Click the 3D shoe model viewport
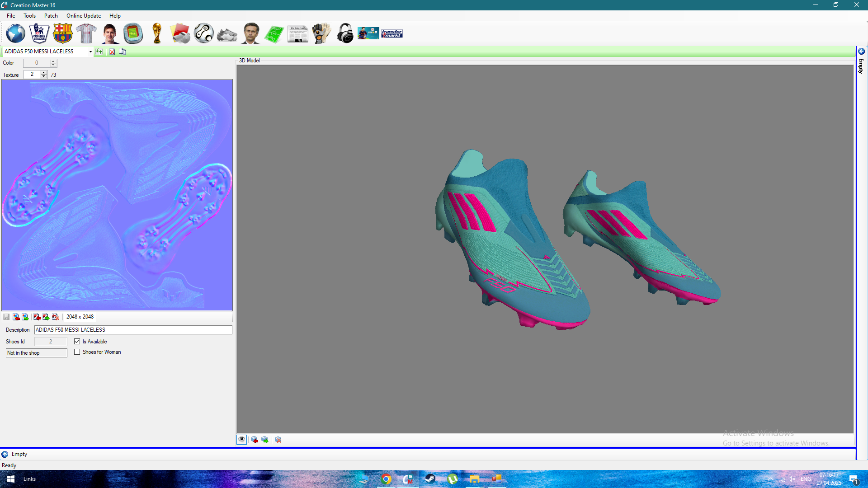 pyautogui.click(x=545, y=249)
